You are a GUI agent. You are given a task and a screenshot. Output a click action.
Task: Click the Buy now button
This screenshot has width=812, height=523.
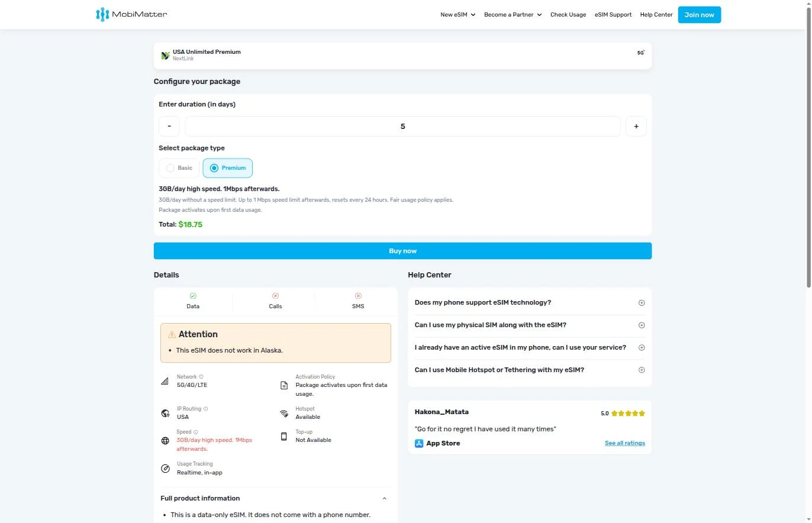[402, 251]
